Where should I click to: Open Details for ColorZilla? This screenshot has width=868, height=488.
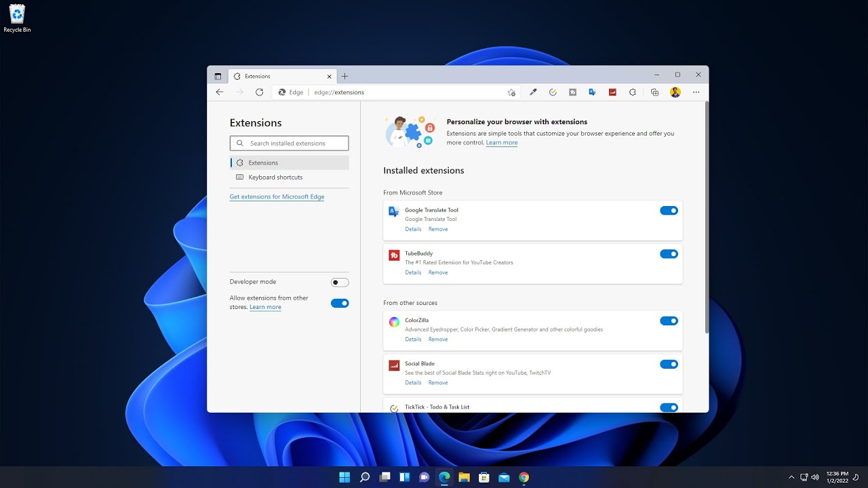[413, 339]
